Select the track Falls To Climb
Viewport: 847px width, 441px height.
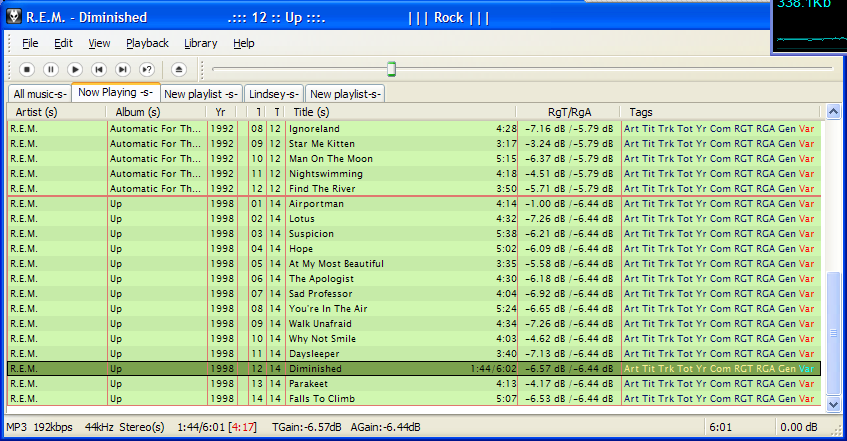[414, 399]
